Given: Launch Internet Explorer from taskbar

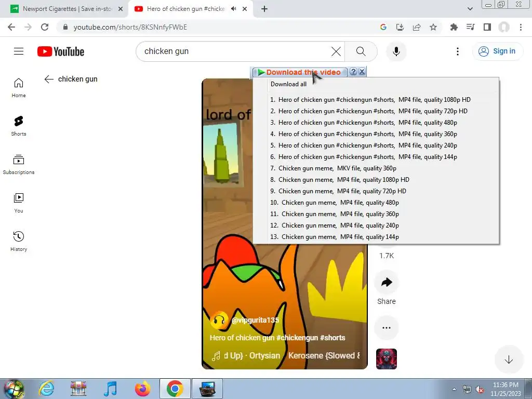Looking at the screenshot, I should coord(46,389).
